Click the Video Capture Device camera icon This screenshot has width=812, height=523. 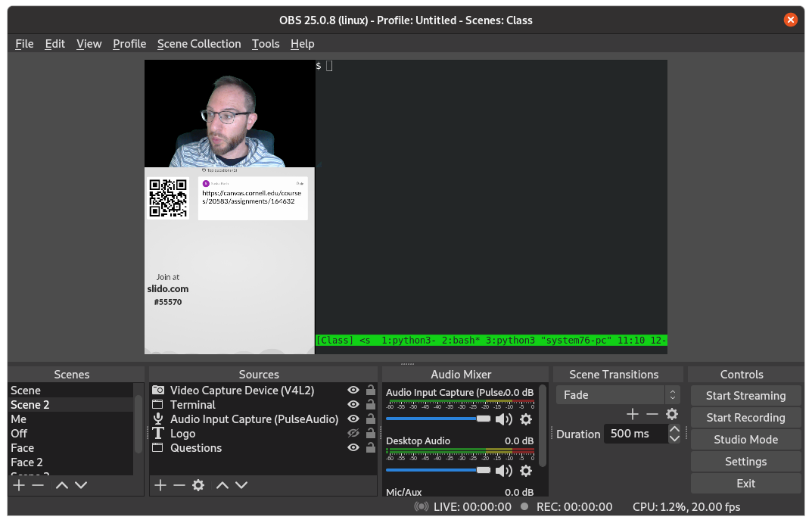[x=158, y=390]
